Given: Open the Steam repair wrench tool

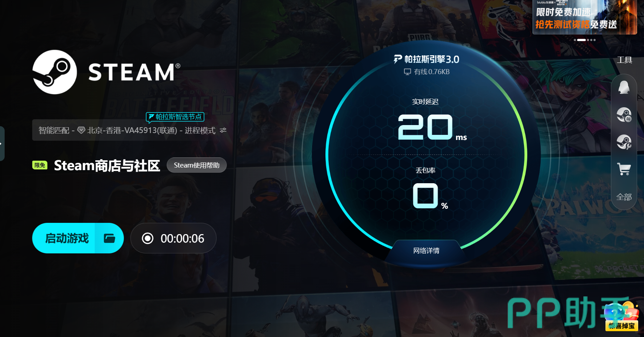Looking at the screenshot, I should tap(624, 142).
